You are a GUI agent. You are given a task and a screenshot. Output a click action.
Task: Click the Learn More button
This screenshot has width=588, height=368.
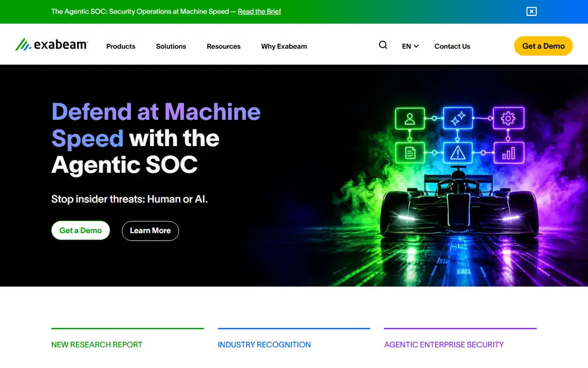[150, 231]
